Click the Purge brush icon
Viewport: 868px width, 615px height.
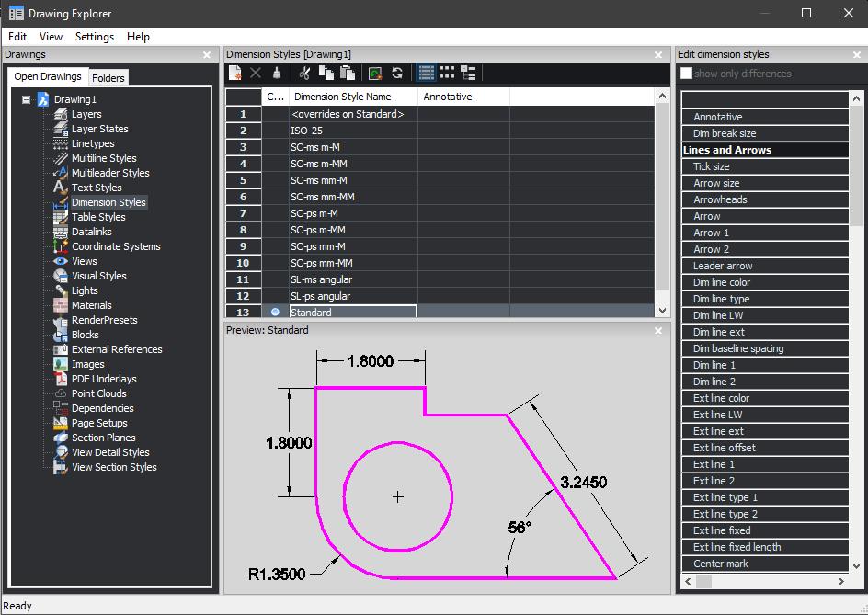point(277,73)
